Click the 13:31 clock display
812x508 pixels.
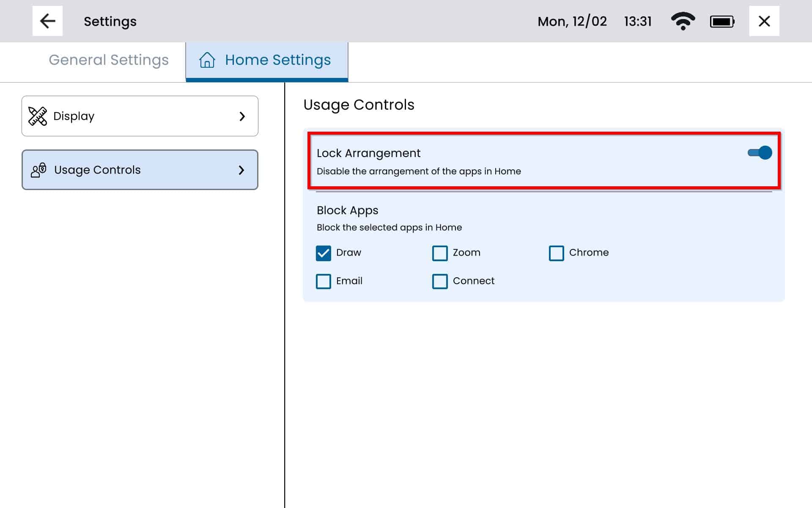638,22
